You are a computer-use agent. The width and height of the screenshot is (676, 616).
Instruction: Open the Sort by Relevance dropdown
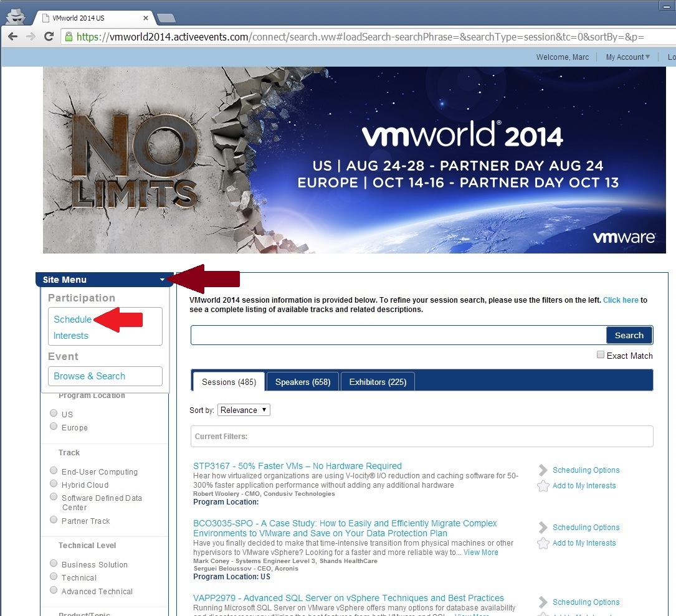point(244,410)
